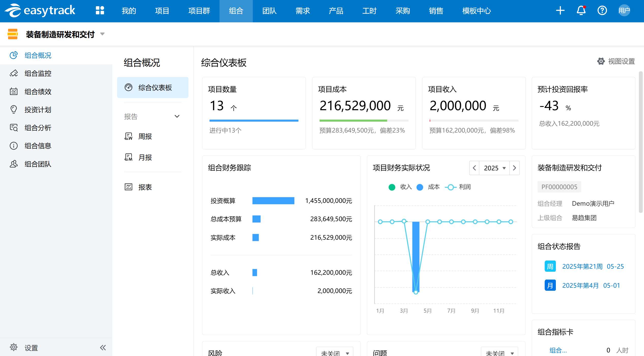This screenshot has width=644, height=356.
Task: Click the user avatar
Action: pyautogui.click(x=624, y=11)
